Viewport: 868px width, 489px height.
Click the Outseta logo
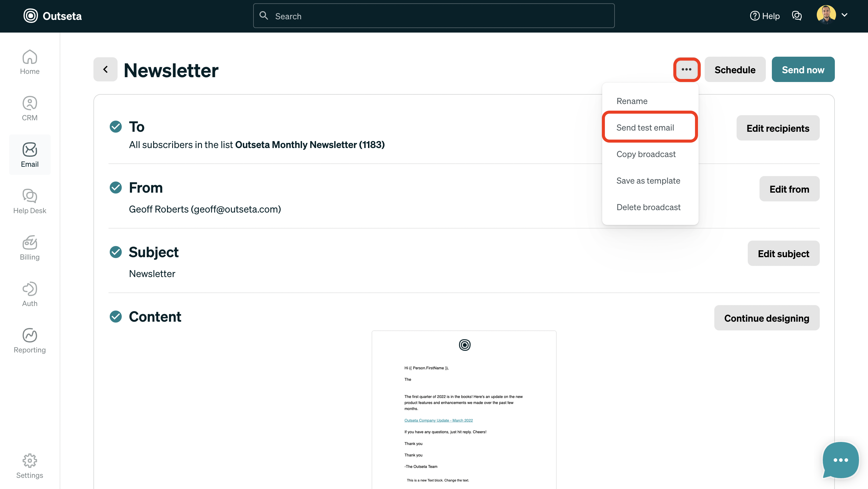[x=52, y=16]
